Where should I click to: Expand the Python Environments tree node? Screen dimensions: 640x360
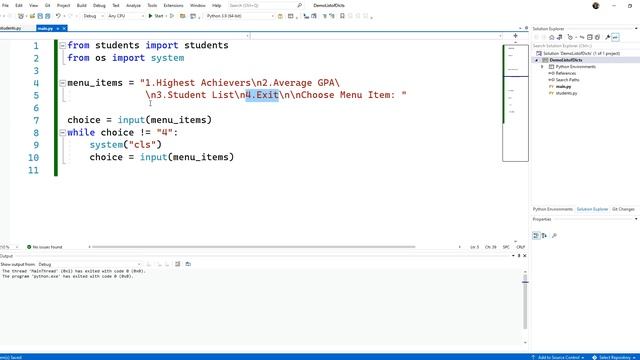point(542,67)
